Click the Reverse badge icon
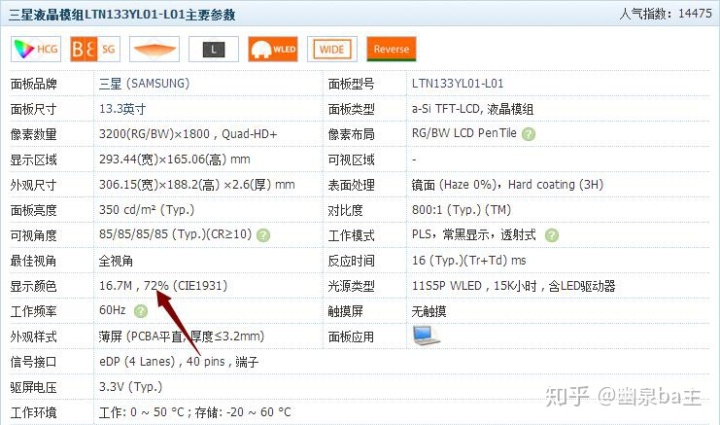720x425 pixels. click(x=391, y=49)
